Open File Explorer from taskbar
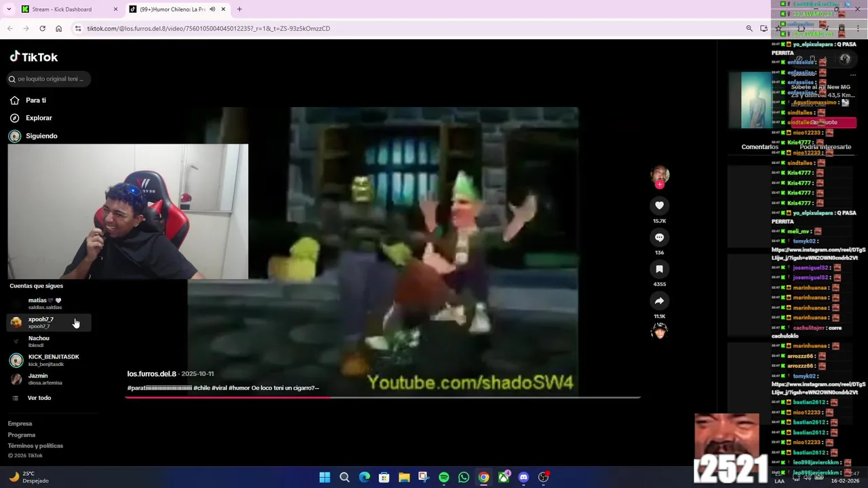The width and height of the screenshot is (868, 488). (404, 477)
